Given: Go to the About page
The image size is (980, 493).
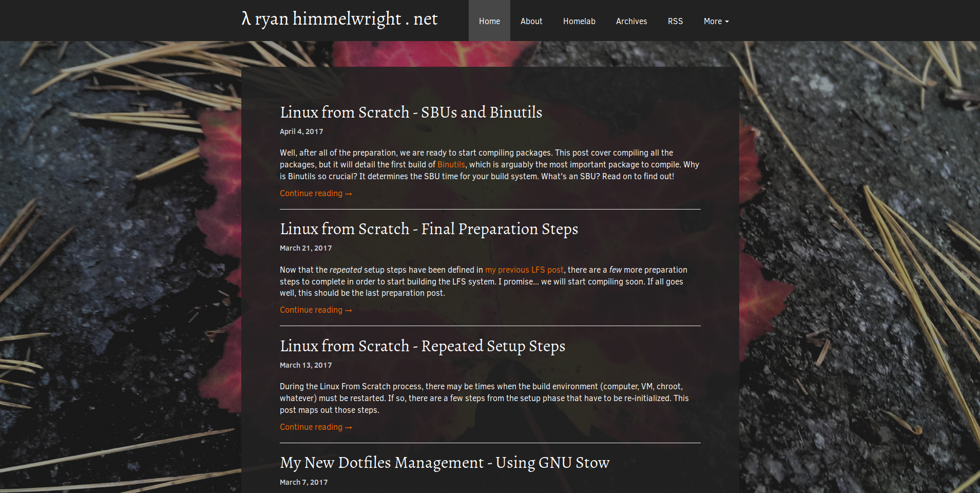Looking at the screenshot, I should coord(531,21).
